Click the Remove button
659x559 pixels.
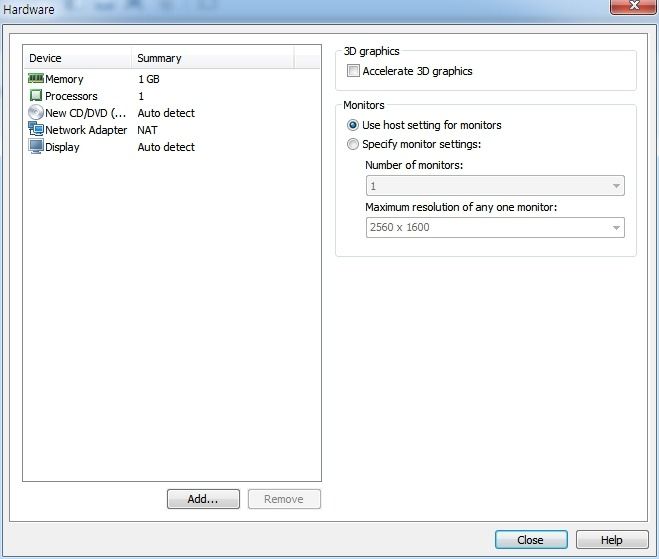click(x=284, y=499)
